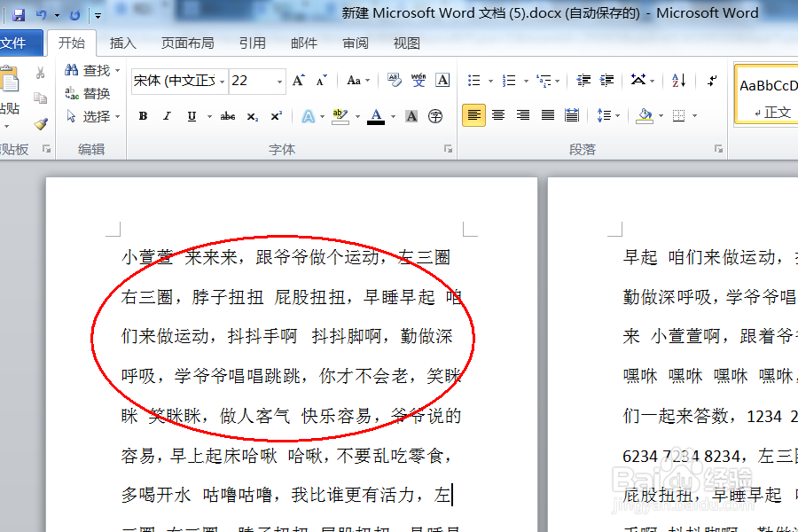Click the 选择 Select button

(x=89, y=116)
